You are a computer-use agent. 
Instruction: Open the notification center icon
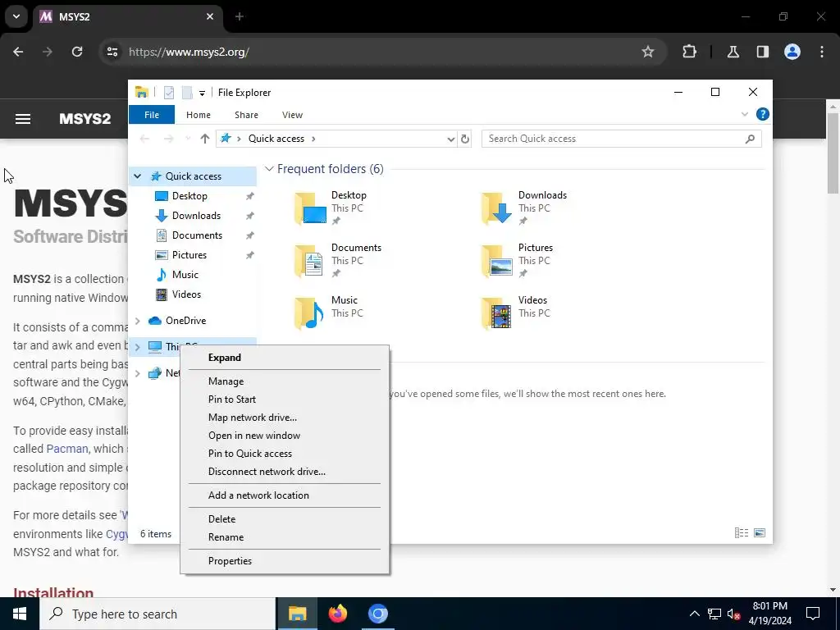pyautogui.click(x=813, y=614)
